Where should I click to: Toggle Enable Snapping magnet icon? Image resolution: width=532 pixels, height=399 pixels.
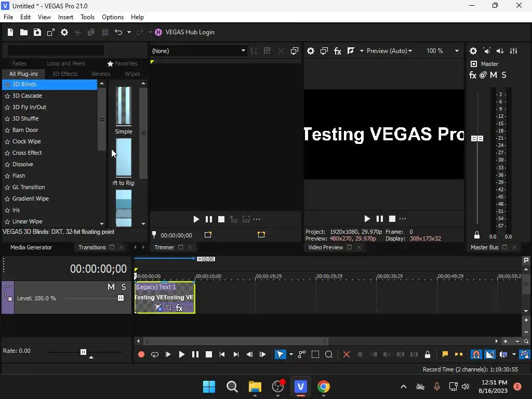point(476,354)
